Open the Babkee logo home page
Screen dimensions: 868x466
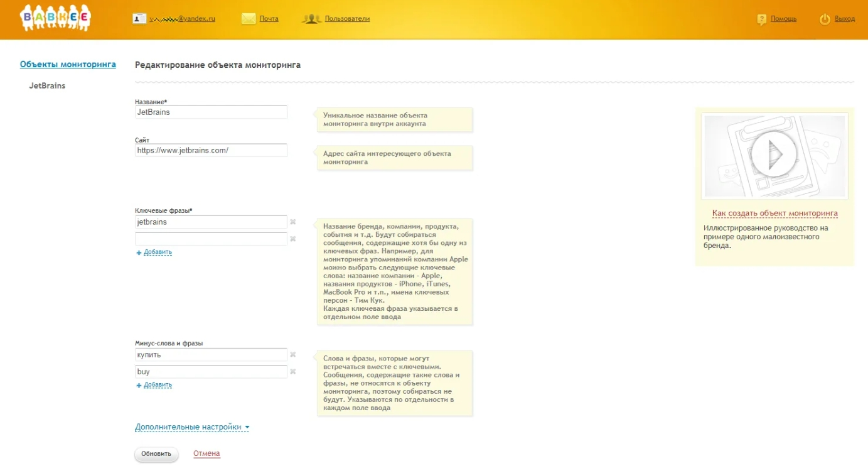click(55, 18)
